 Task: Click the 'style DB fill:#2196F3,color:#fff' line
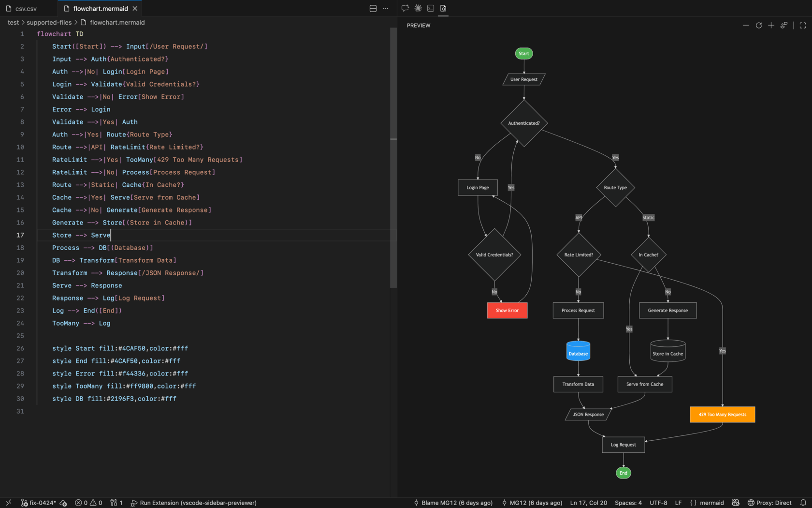114,399
